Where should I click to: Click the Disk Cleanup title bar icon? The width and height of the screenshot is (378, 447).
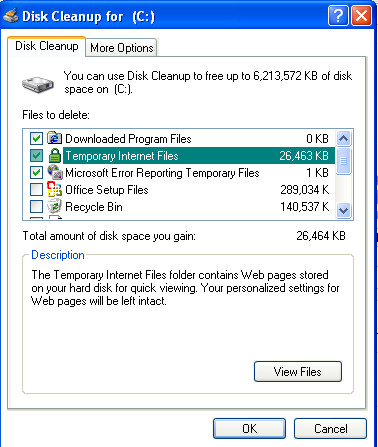click(x=10, y=16)
